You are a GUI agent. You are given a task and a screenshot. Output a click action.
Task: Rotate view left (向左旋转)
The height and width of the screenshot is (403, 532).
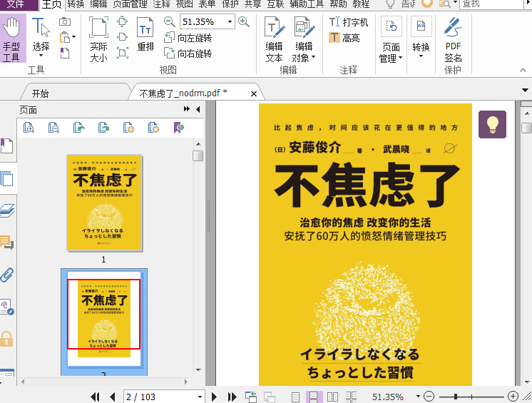pos(188,38)
